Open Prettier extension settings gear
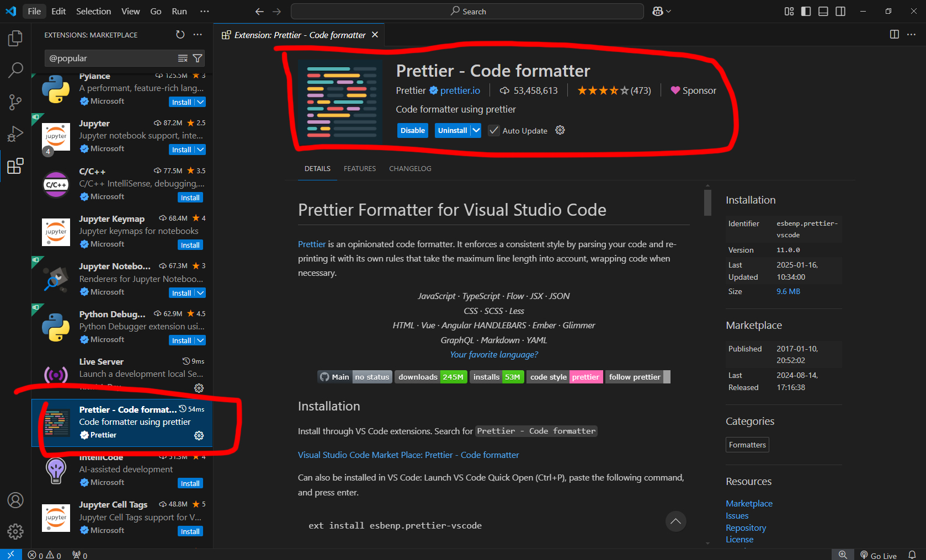Screen dimensions: 926x560 [560, 130]
